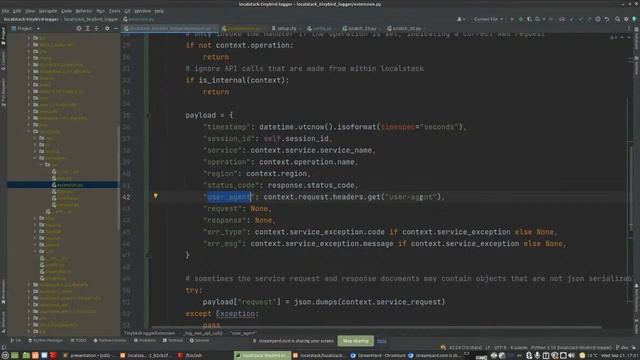Switch to the /bin/zsh taskbar window
The image size is (640, 360).
(x=190, y=356)
